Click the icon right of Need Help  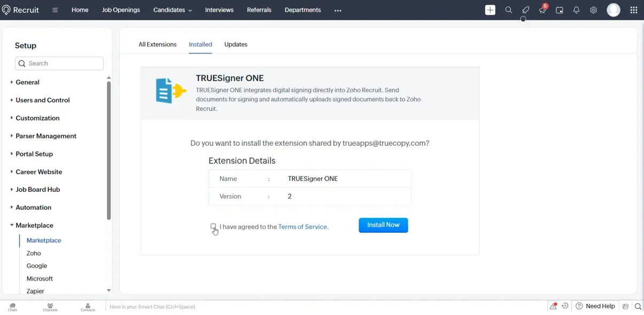point(625,306)
